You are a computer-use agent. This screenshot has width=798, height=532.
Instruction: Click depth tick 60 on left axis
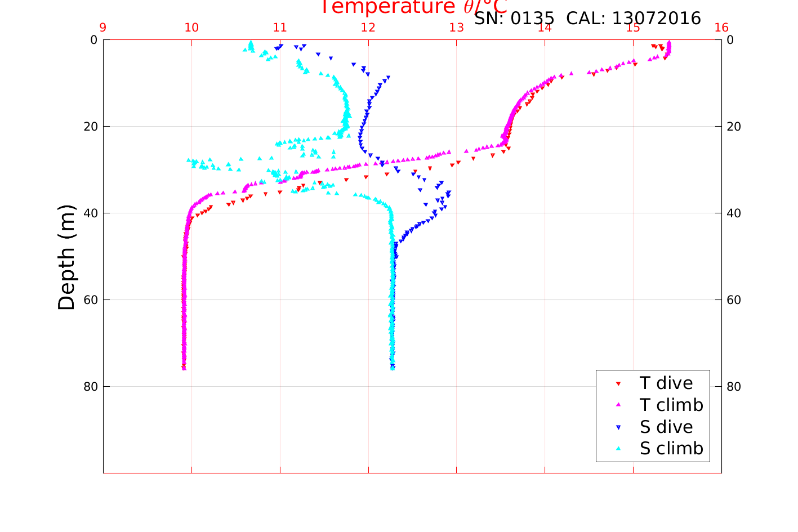tap(91, 300)
